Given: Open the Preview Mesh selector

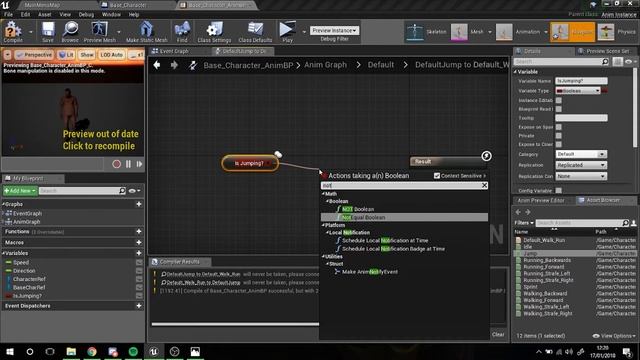Looking at the screenshot, I should (99, 31).
